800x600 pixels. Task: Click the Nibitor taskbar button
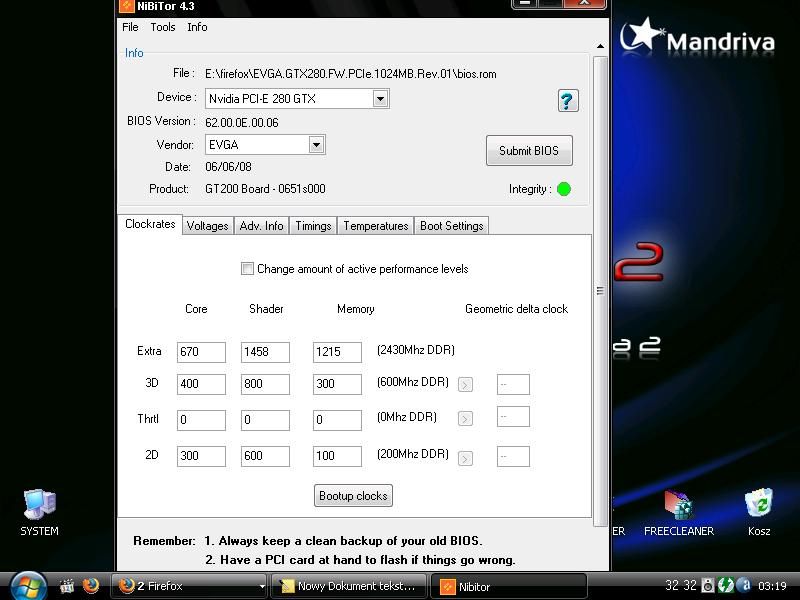coord(509,586)
